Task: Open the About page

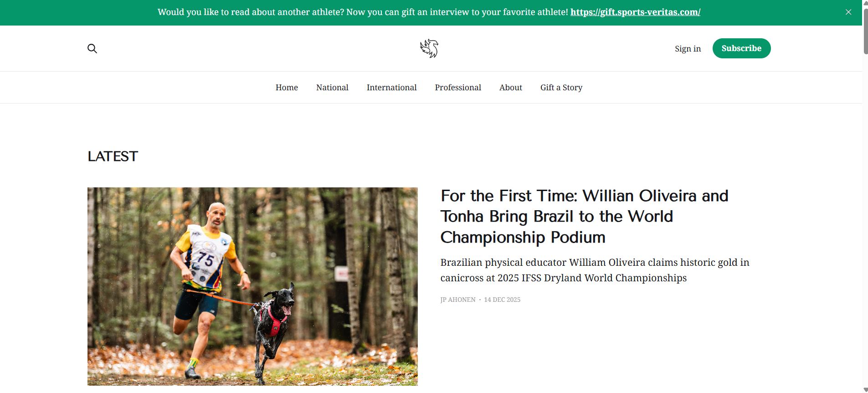Action: point(510,88)
